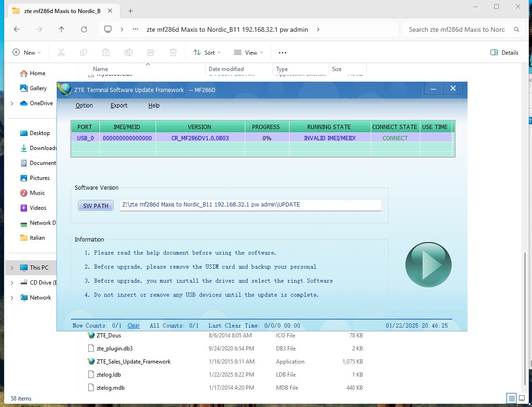The height and width of the screenshot is (407, 532).
Task: Open the Sort dropdown
Action: point(207,53)
